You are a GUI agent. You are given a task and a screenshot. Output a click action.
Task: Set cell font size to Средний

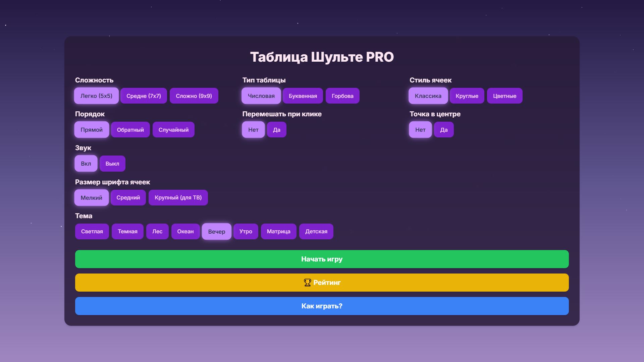tap(128, 197)
